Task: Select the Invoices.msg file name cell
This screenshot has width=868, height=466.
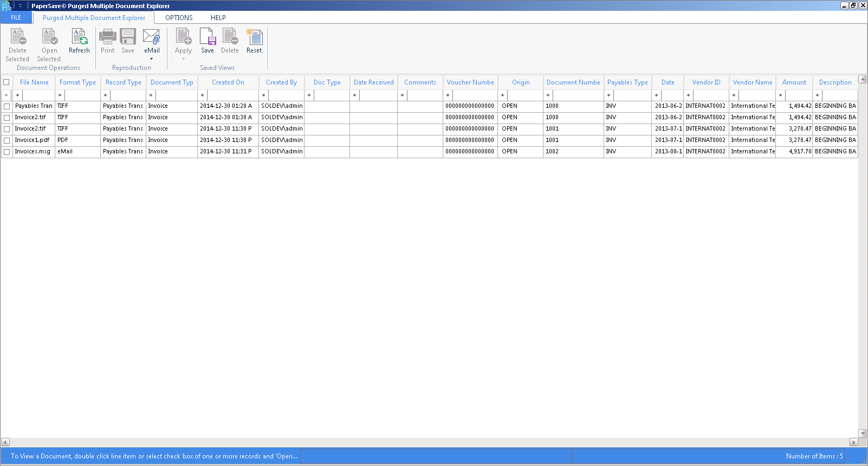Action: [34, 152]
